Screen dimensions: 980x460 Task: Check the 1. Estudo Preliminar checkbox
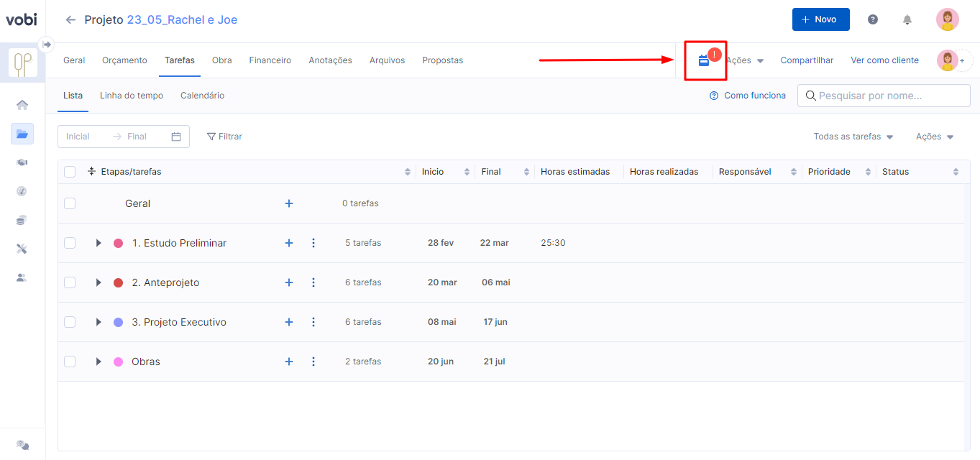(x=70, y=243)
